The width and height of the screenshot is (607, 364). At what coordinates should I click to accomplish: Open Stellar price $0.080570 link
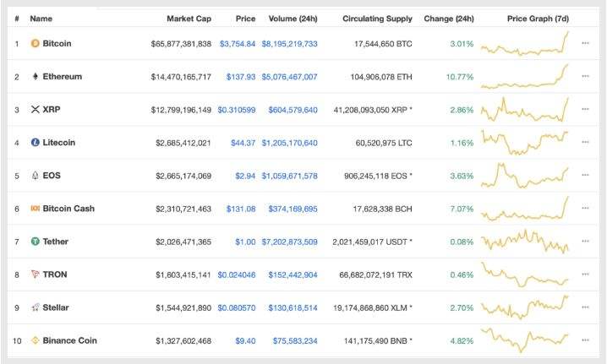(x=237, y=308)
